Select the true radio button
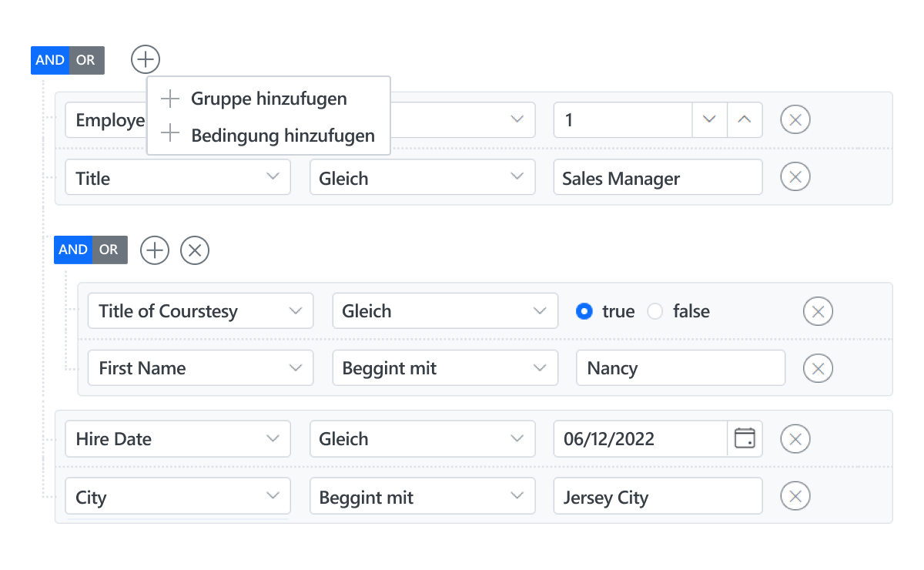Image resolution: width=924 pixels, height=570 pixels. 584,312
